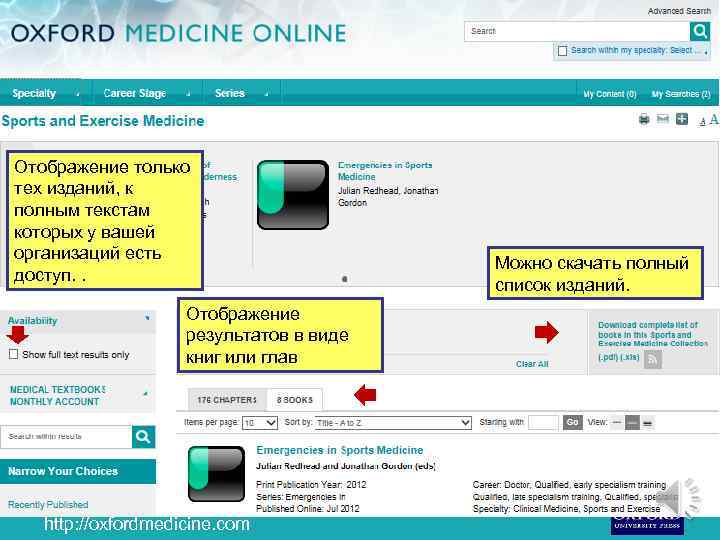Click the plus share icon
Image resolution: width=720 pixels, height=540 pixels.
click(682, 119)
